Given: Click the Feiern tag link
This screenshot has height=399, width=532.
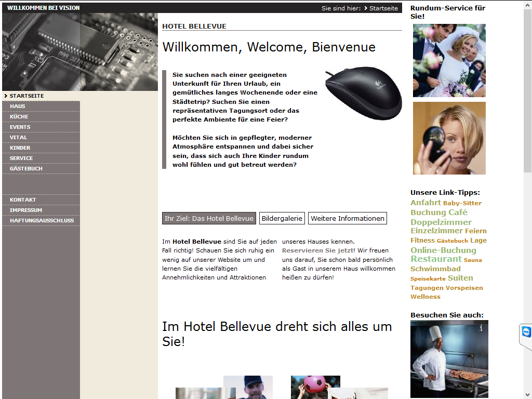Looking at the screenshot, I should [476, 231].
